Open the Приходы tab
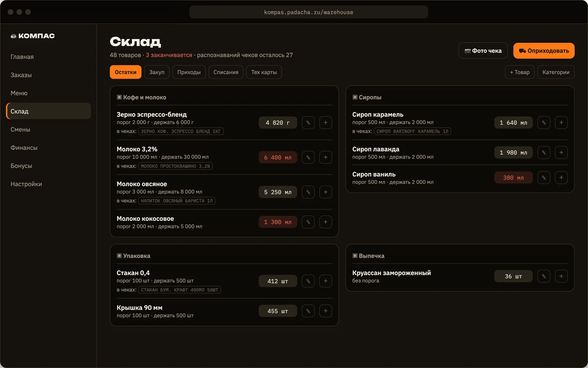588x368 pixels. point(189,72)
